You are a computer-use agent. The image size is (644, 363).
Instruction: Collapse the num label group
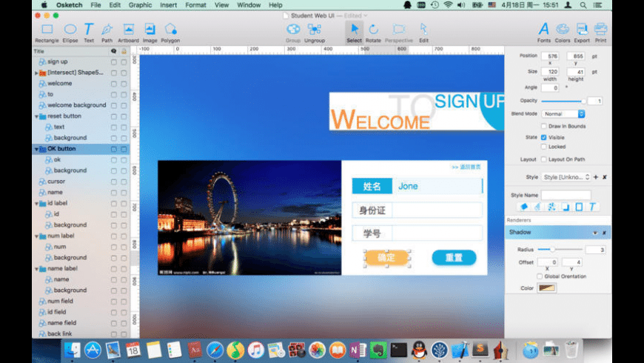pyautogui.click(x=36, y=236)
